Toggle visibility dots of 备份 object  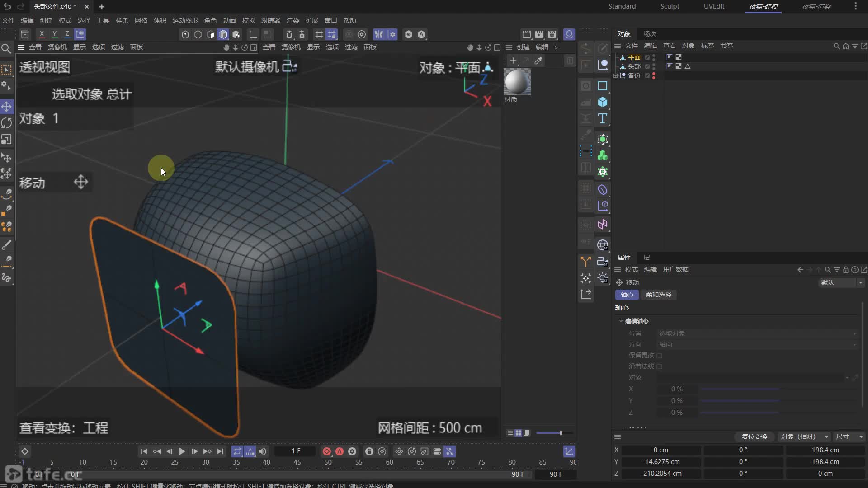click(x=654, y=75)
